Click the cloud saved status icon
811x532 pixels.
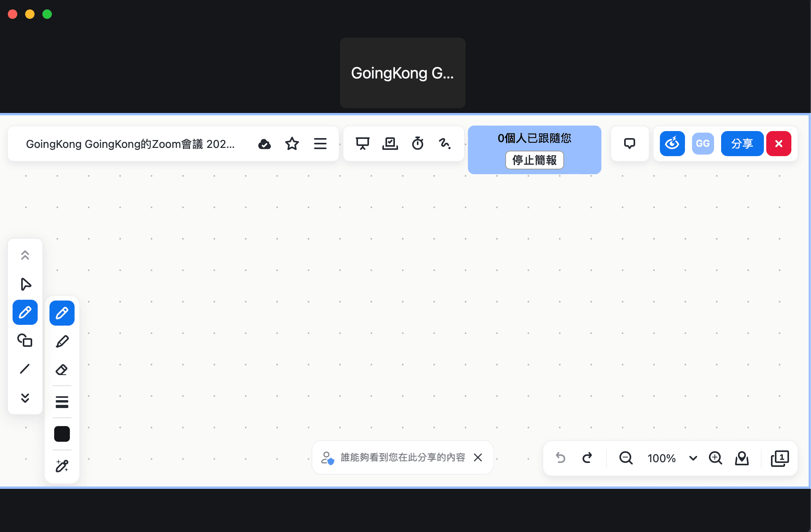265,144
